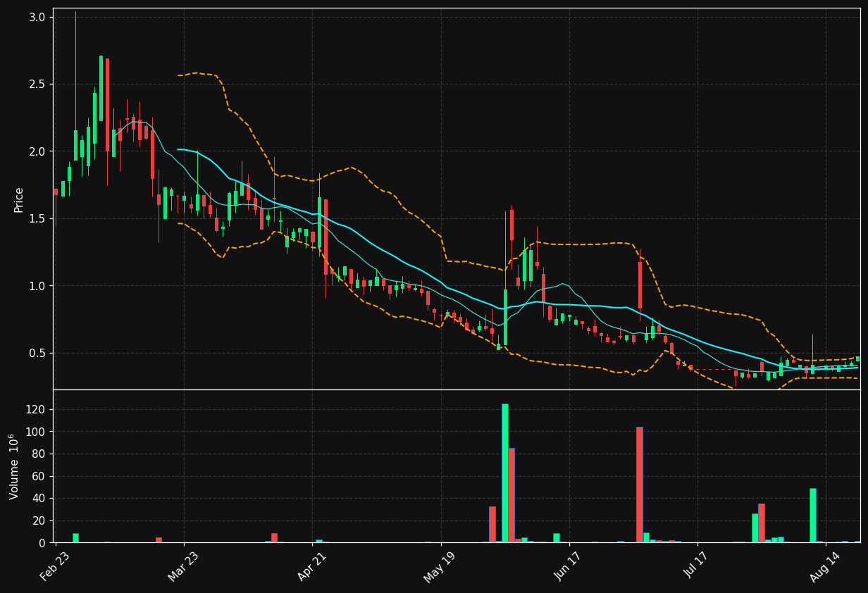The width and height of the screenshot is (868, 593).
Task: Click the 0.5 price tick label
Action: 39,354
